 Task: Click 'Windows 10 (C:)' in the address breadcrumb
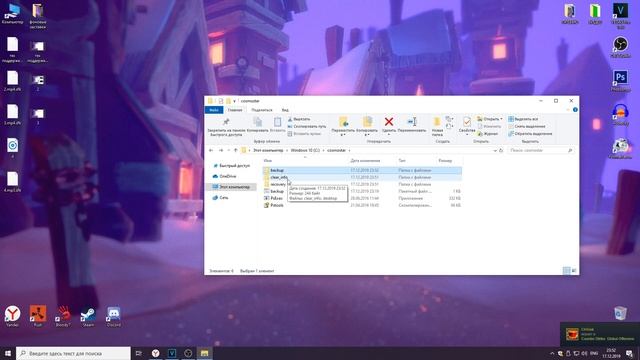pos(305,151)
